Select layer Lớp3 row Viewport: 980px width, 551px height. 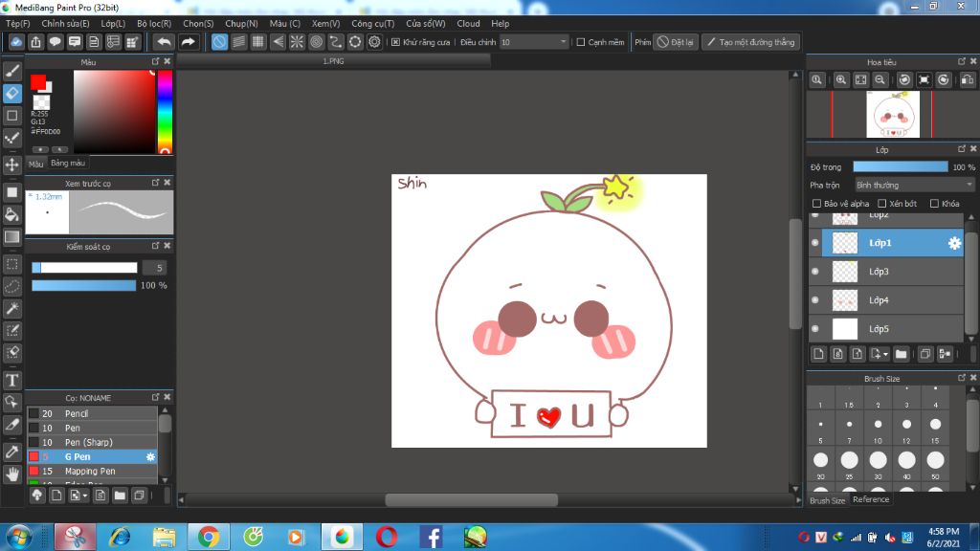coord(886,272)
